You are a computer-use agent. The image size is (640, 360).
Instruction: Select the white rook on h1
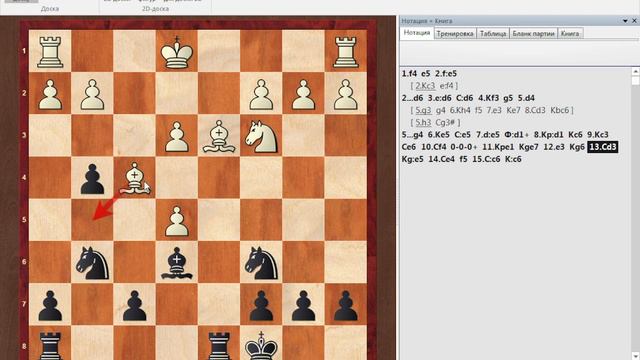pyautogui.click(x=346, y=52)
